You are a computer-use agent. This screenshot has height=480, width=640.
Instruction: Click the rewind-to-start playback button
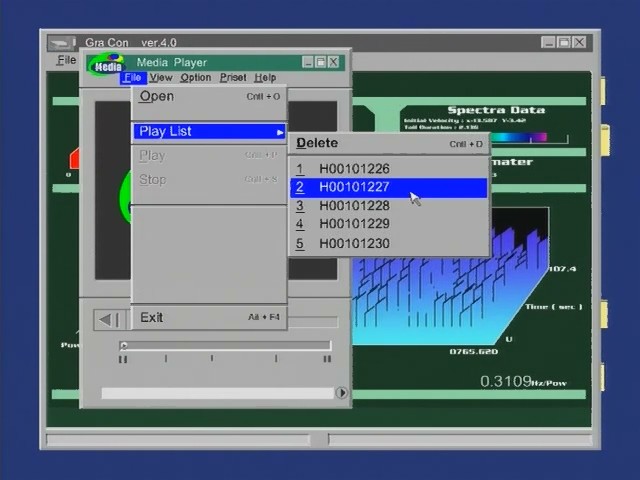pyautogui.click(x=109, y=320)
